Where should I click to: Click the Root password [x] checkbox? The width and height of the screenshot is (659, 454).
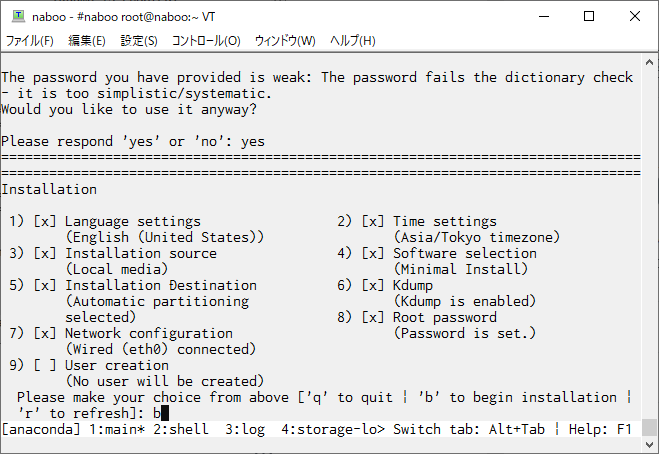click(373, 317)
